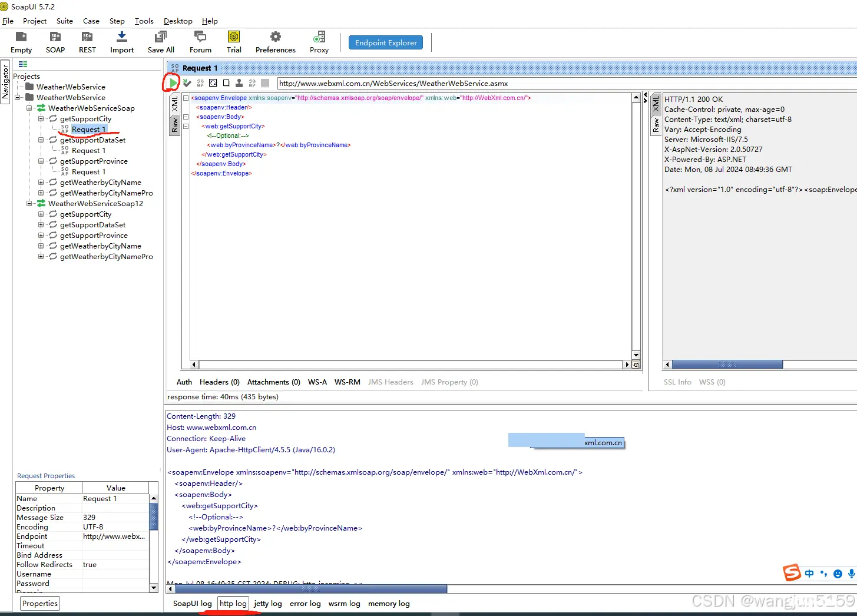Screen dimensions: 857x616
Task: Click the Trial toolbar icon
Action: click(x=234, y=42)
